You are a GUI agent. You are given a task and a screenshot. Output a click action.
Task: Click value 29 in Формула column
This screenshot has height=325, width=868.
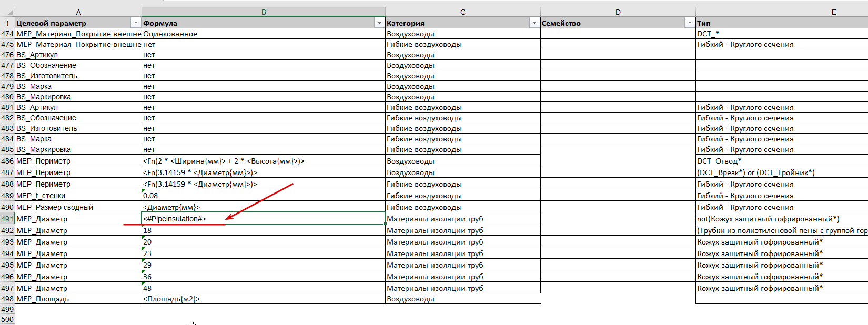[x=264, y=265]
